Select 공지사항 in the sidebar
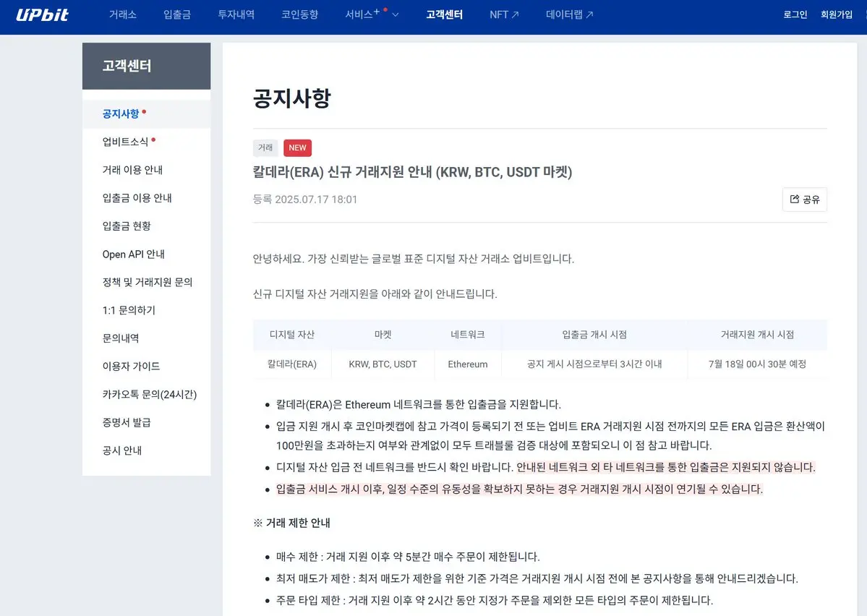 (146, 114)
